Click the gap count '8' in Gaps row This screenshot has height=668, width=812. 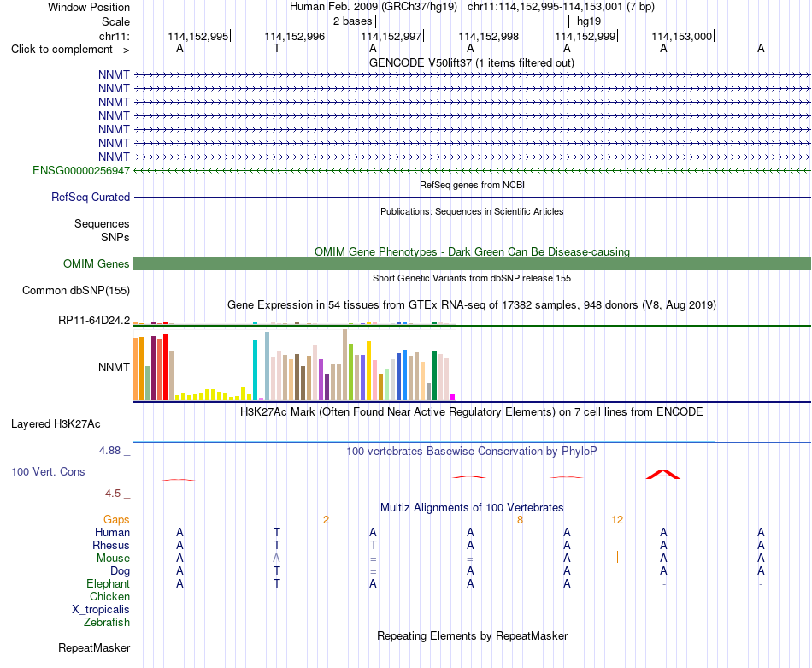tap(520, 519)
